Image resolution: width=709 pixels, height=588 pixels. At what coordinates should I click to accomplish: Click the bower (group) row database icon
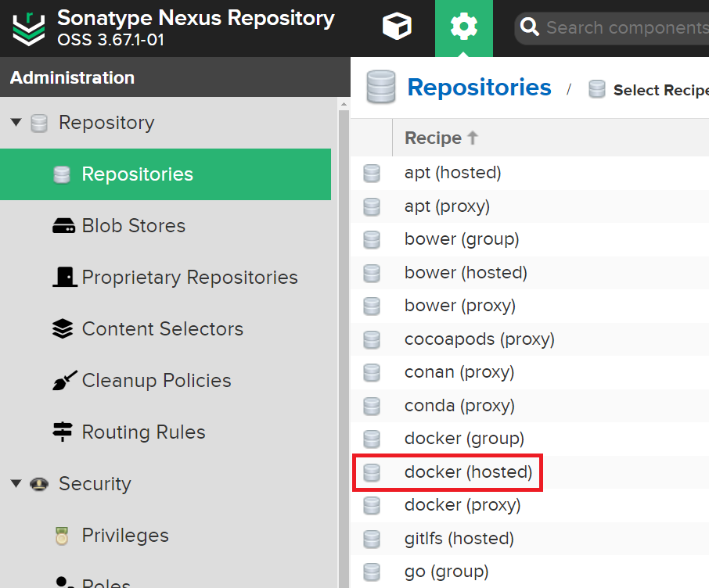[x=372, y=240]
